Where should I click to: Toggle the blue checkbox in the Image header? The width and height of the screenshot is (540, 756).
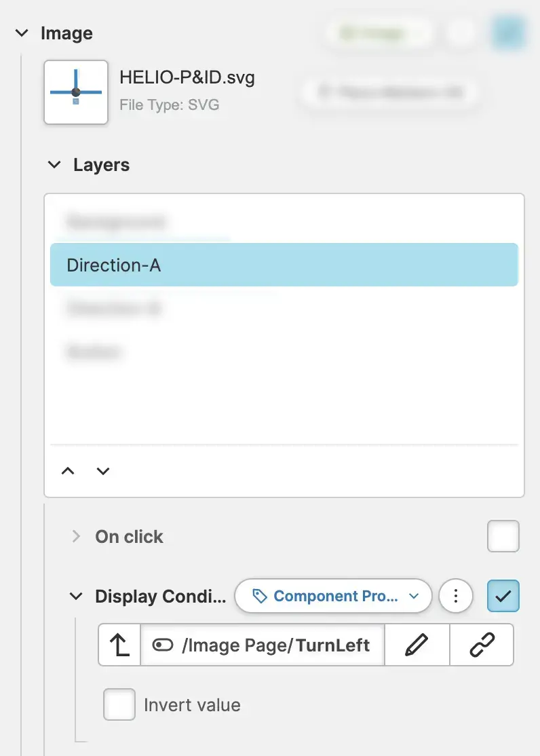(x=508, y=33)
